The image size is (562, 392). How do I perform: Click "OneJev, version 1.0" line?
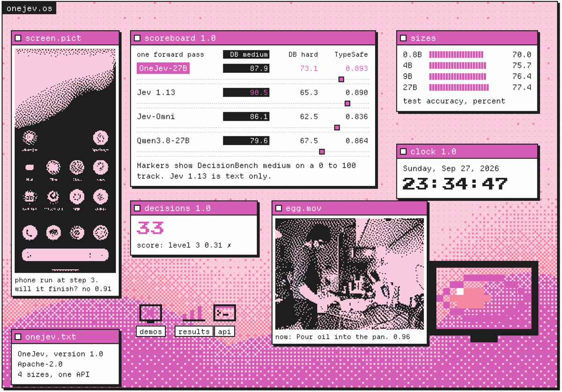tap(60, 354)
